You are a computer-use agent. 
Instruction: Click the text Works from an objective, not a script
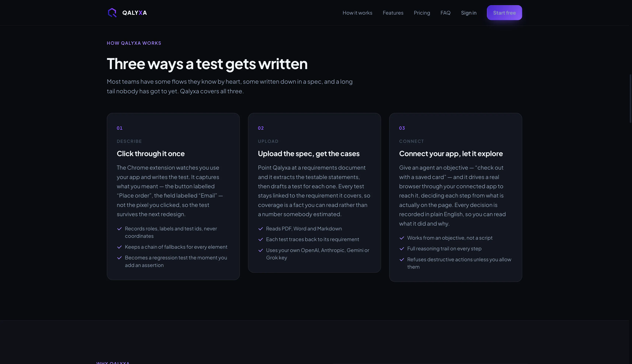pos(450,238)
